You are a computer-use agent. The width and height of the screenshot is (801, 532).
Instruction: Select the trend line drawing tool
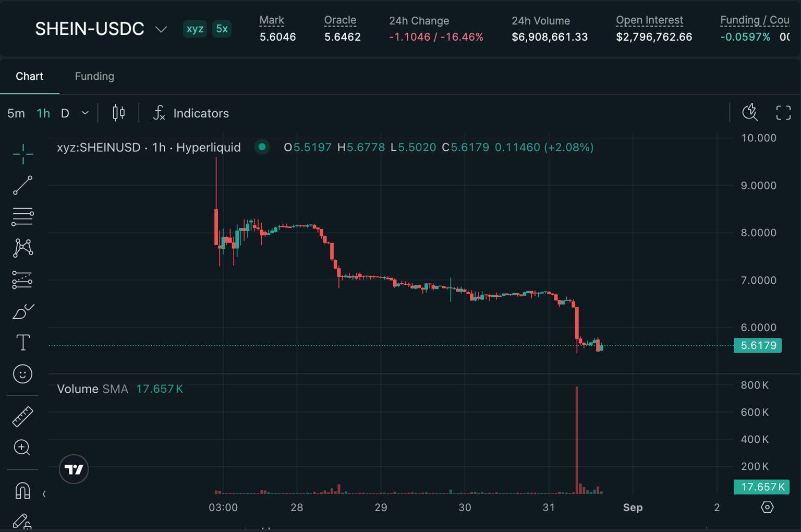(x=22, y=185)
